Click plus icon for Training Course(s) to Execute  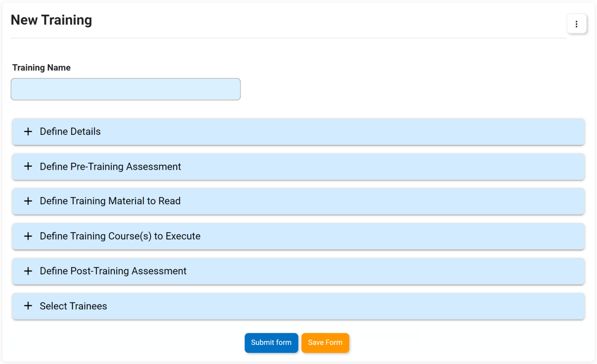pos(28,236)
